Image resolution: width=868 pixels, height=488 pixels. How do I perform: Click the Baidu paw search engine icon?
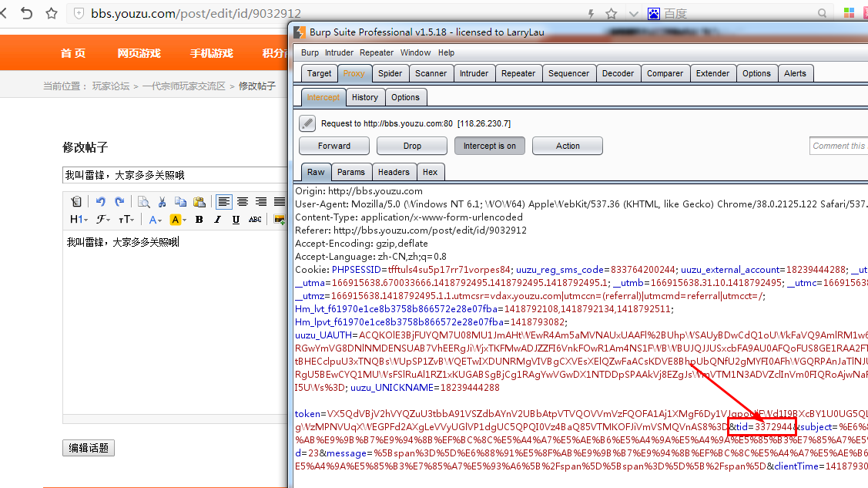pos(654,13)
